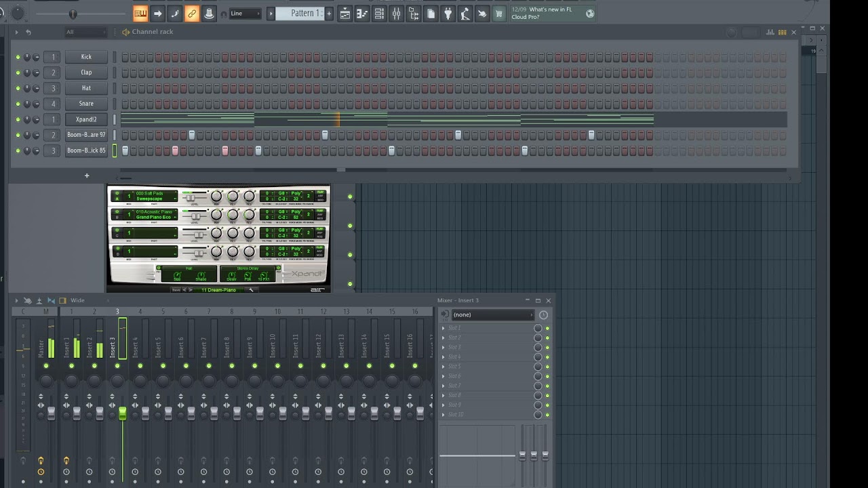Open the pattern selector arrow left of Pattern 1

271,14
